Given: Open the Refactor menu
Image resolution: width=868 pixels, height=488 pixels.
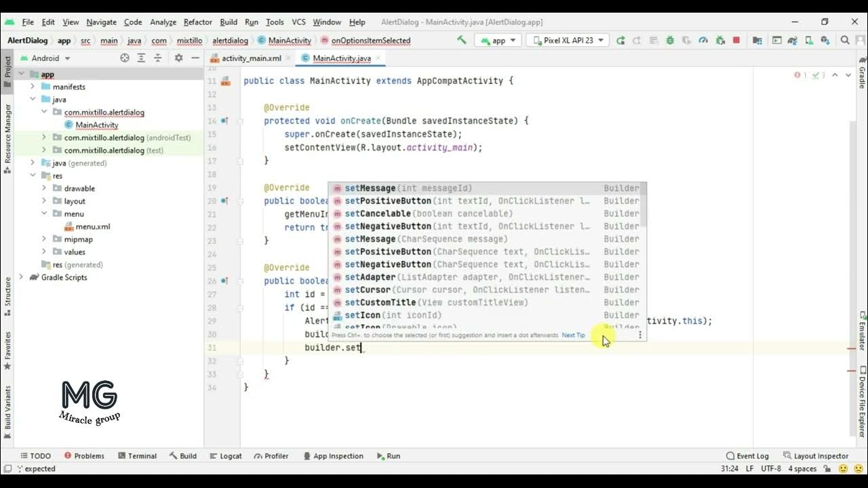Looking at the screenshot, I should [x=198, y=22].
